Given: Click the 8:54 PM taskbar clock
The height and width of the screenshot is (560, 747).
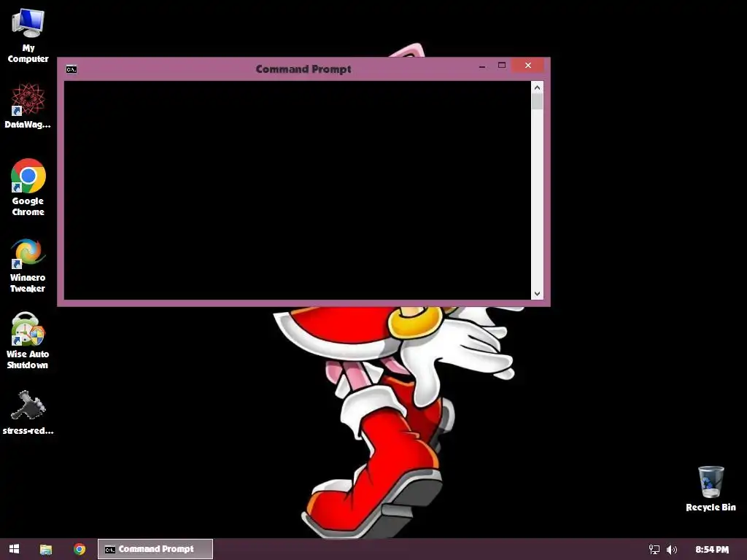Looking at the screenshot, I should click(712, 550).
